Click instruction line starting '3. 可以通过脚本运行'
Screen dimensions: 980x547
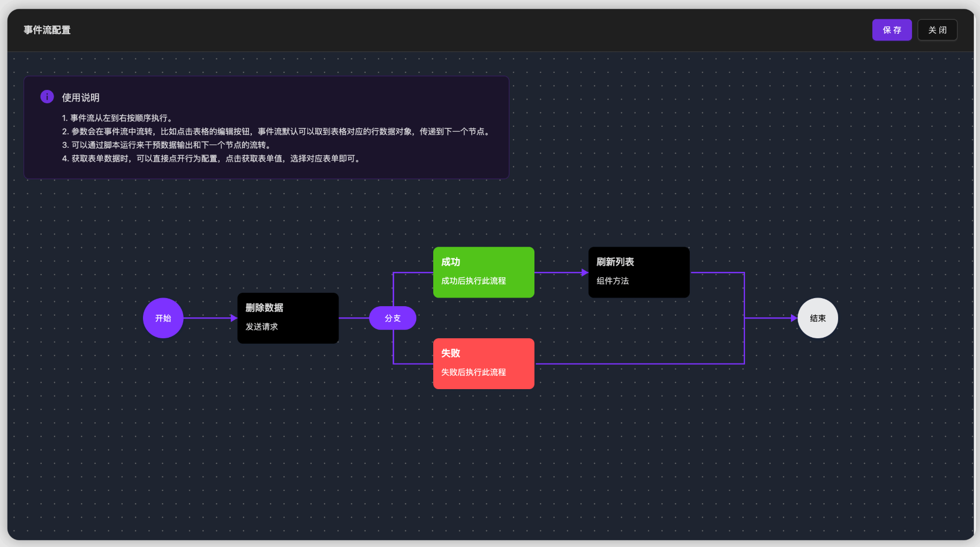point(168,145)
